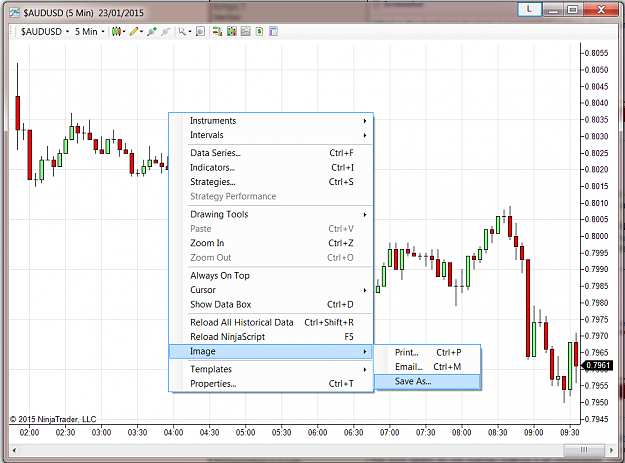Open the drawing tools dropdown arrow
This screenshot has width=625, height=463.
[x=142, y=31]
